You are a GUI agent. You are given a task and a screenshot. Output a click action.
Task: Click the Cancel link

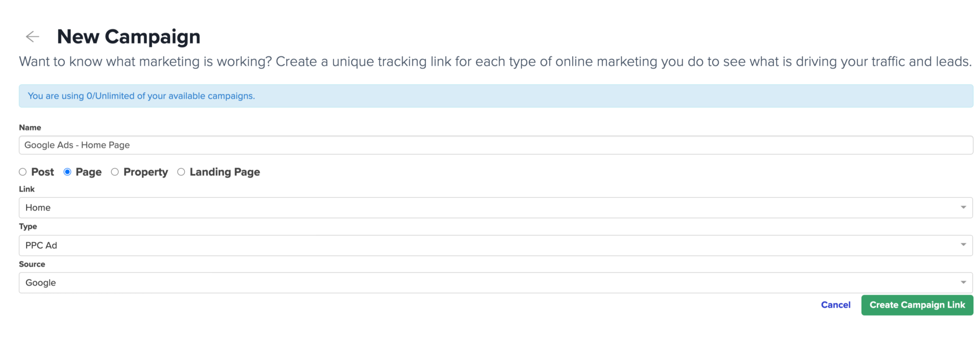tap(836, 305)
